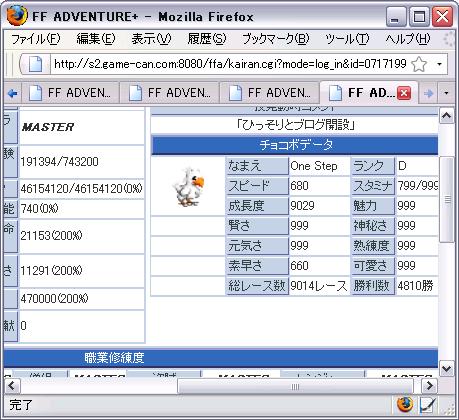Click the 総レース数 value 9014レース
This screenshot has height=420, width=459.
tap(318, 286)
